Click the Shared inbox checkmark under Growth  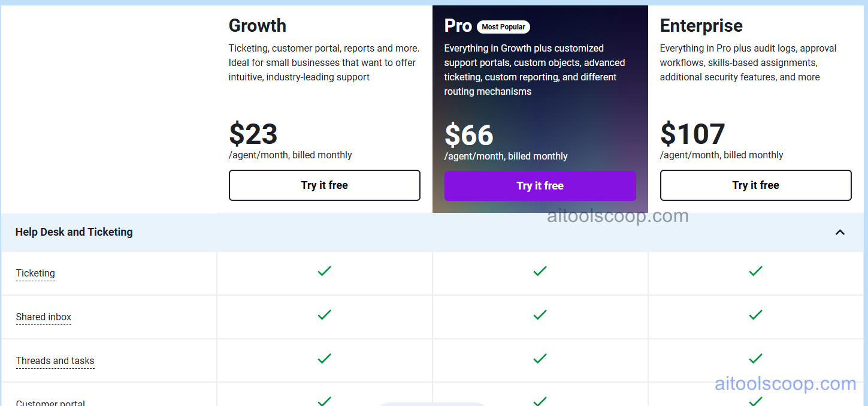tap(324, 315)
